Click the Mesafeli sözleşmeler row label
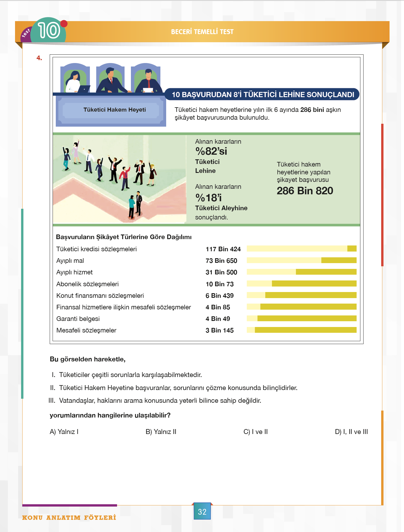Screen dimensions: 404x532 86,330
